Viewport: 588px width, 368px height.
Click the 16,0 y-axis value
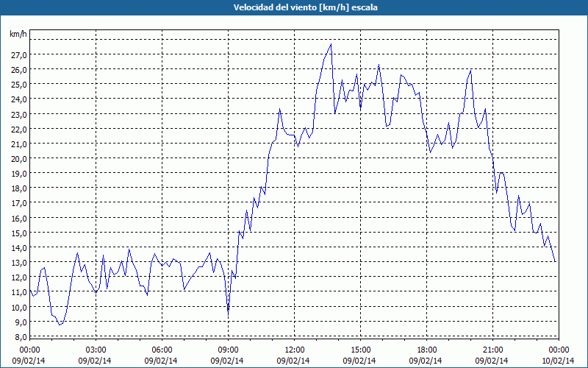[19, 218]
